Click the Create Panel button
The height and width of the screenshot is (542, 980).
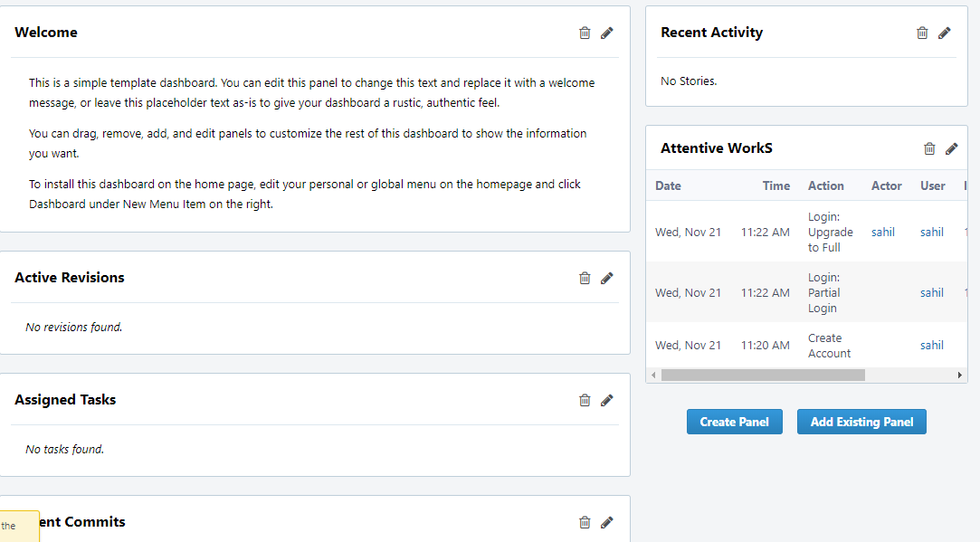click(x=735, y=422)
